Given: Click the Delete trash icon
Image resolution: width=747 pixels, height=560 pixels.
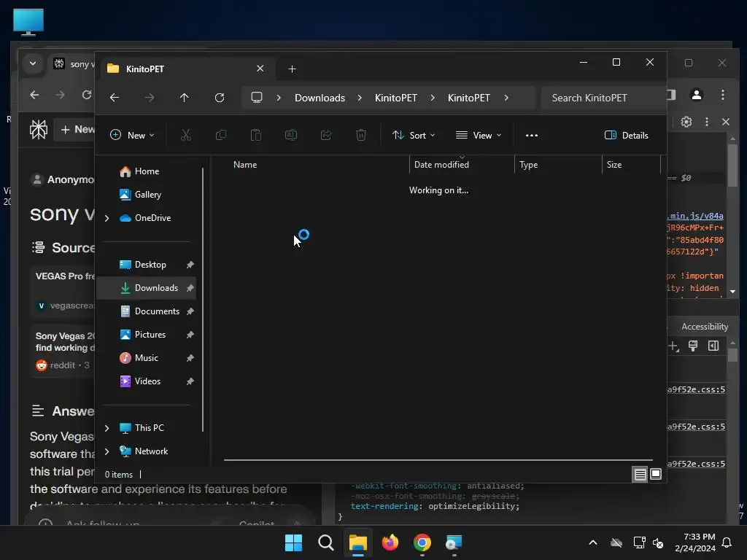Looking at the screenshot, I should [361, 135].
